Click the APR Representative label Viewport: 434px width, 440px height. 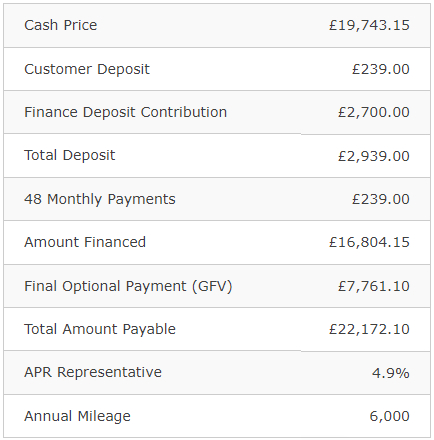pyautogui.click(x=93, y=372)
